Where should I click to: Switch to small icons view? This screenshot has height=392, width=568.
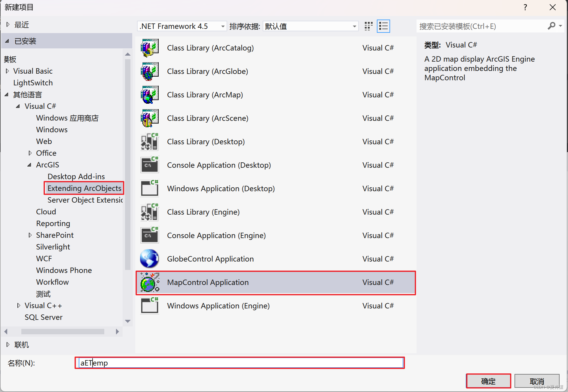(x=368, y=26)
